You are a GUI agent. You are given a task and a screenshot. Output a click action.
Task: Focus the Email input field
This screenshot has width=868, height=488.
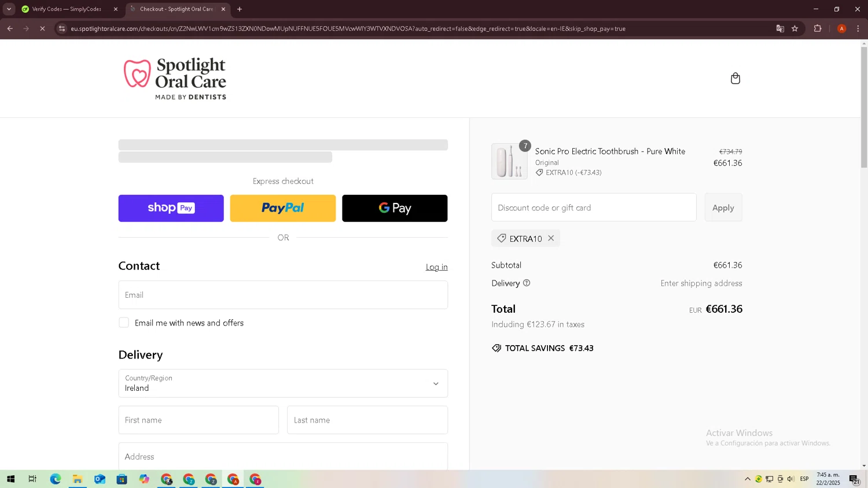(283, 295)
